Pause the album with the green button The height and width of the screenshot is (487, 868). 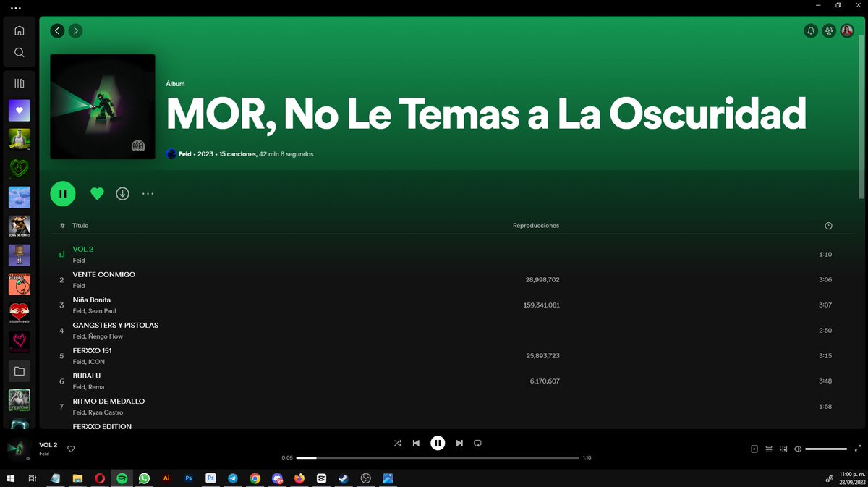[63, 193]
